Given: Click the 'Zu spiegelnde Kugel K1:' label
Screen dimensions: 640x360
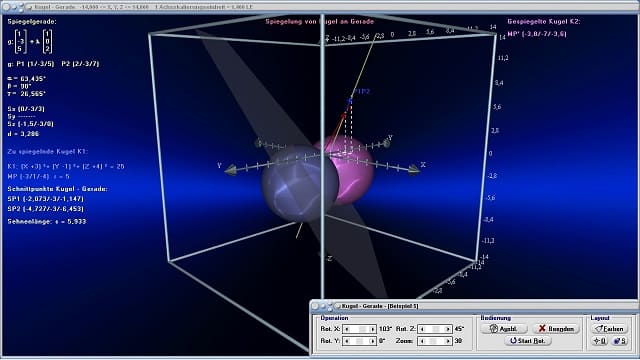Looking at the screenshot, I should pos(48,151).
